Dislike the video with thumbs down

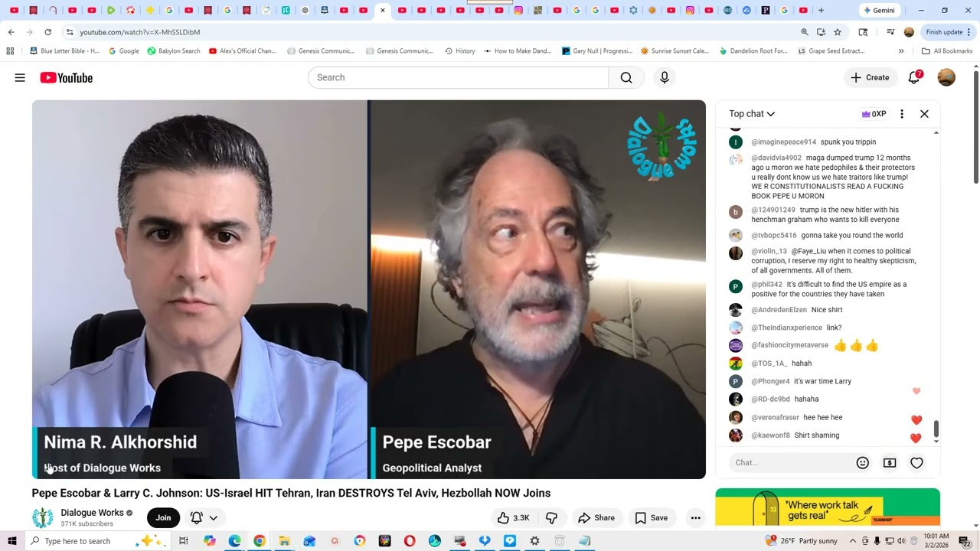point(551,518)
